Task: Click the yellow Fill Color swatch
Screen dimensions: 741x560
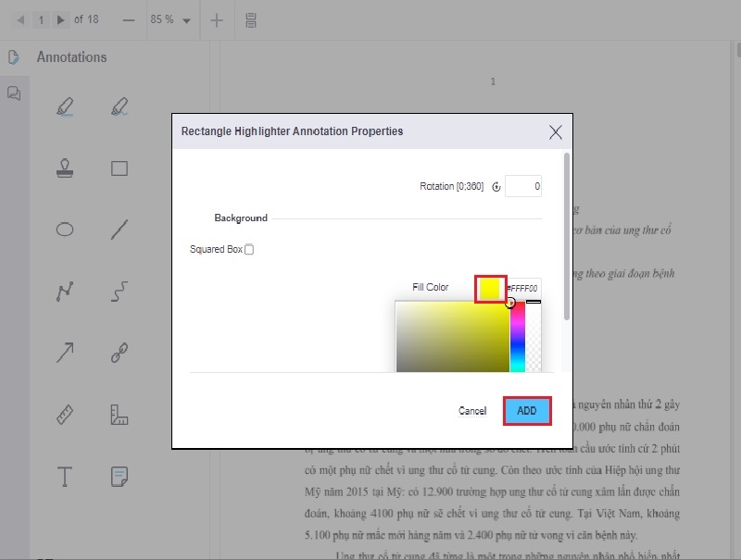Action: pyautogui.click(x=491, y=289)
